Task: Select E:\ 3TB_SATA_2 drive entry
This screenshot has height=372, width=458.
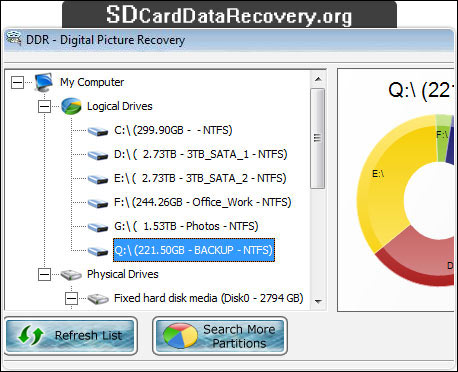Action: pyautogui.click(x=200, y=178)
